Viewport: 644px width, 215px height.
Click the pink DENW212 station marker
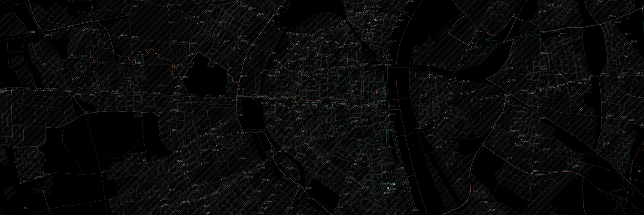pos(369,22)
